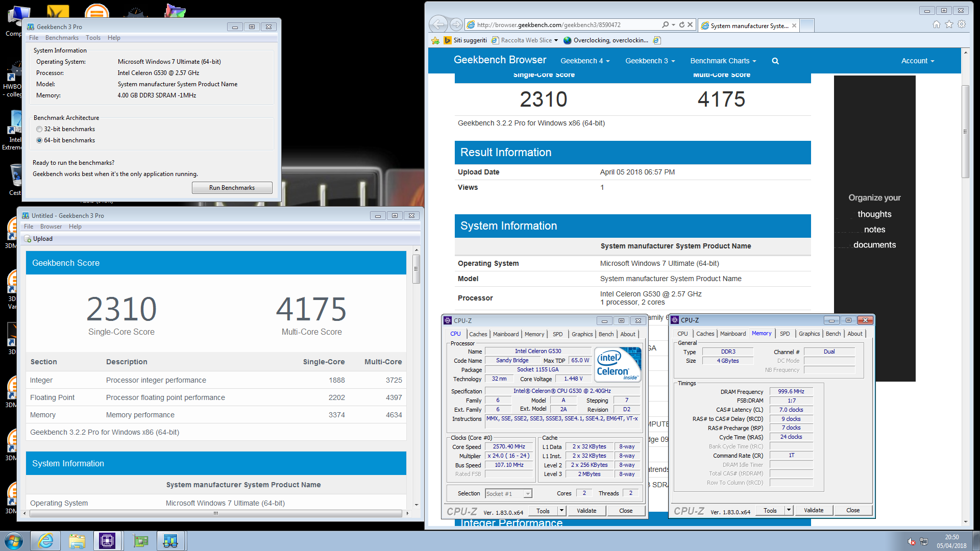Screen dimensions: 980x551
Task: Click the search magnifier in address bar
Action: coord(665,24)
